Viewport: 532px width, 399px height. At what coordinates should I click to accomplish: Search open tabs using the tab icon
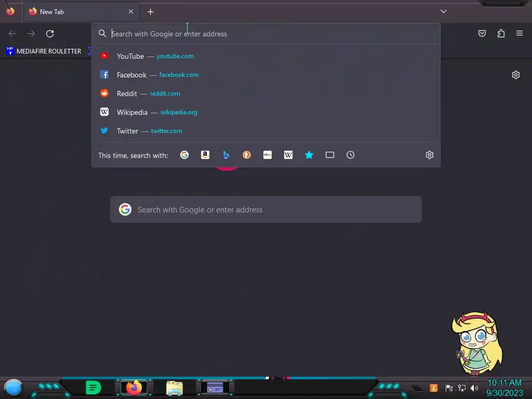(330, 155)
